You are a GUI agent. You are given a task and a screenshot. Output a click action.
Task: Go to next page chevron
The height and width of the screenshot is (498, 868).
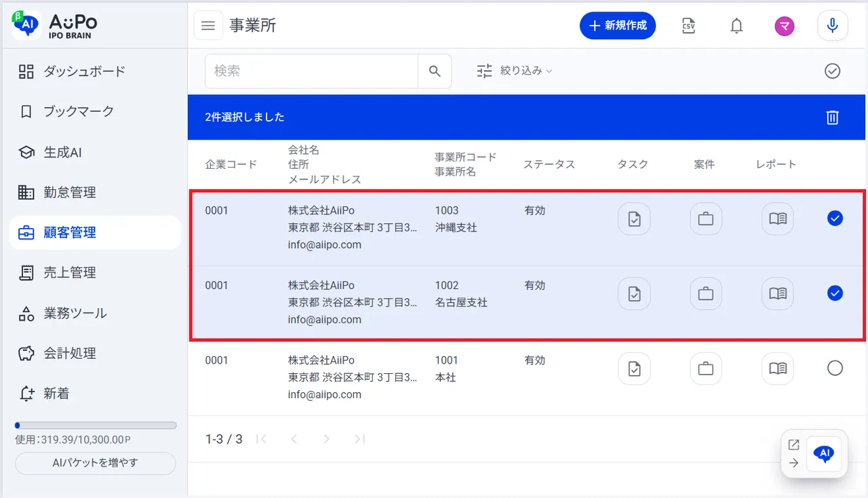pos(326,439)
